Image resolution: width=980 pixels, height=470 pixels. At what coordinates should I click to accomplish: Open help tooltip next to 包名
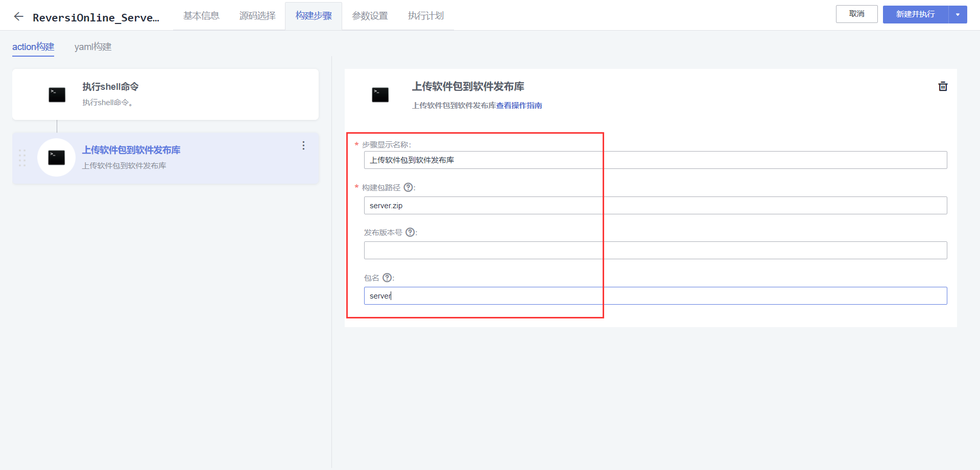click(x=387, y=278)
